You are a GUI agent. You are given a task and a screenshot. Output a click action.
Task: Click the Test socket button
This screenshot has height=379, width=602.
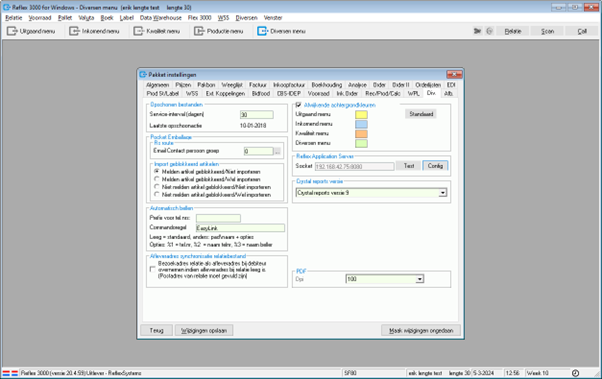(408, 166)
